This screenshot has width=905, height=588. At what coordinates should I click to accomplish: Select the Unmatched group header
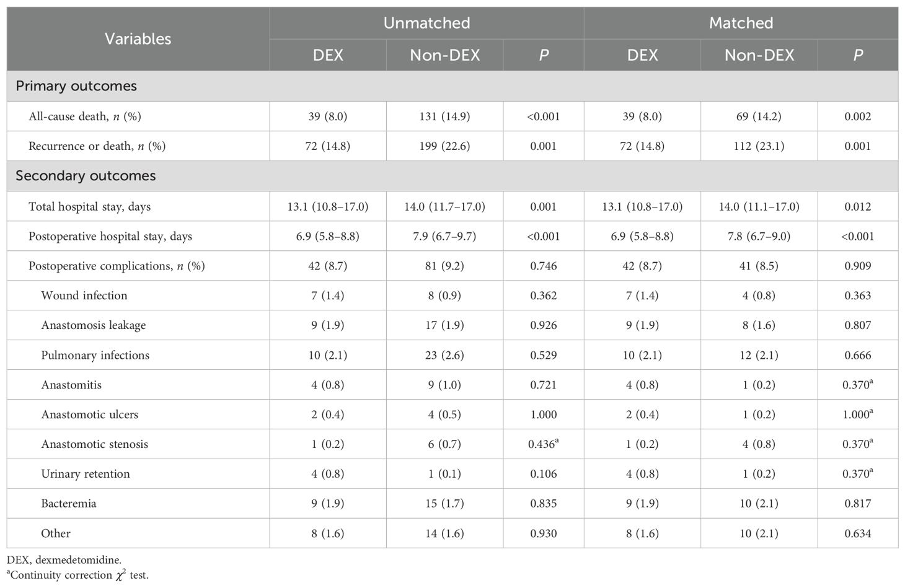coord(426,23)
